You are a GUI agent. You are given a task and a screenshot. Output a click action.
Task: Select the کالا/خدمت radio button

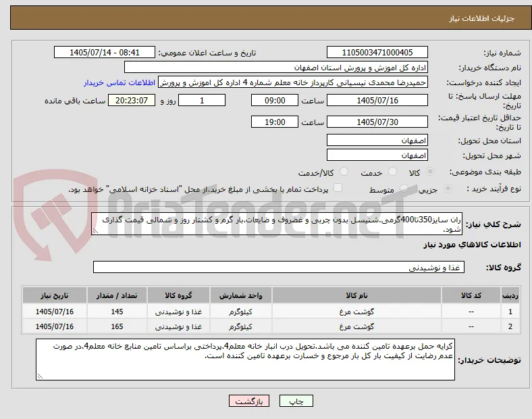pyautogui.click(x=344, y=172)
